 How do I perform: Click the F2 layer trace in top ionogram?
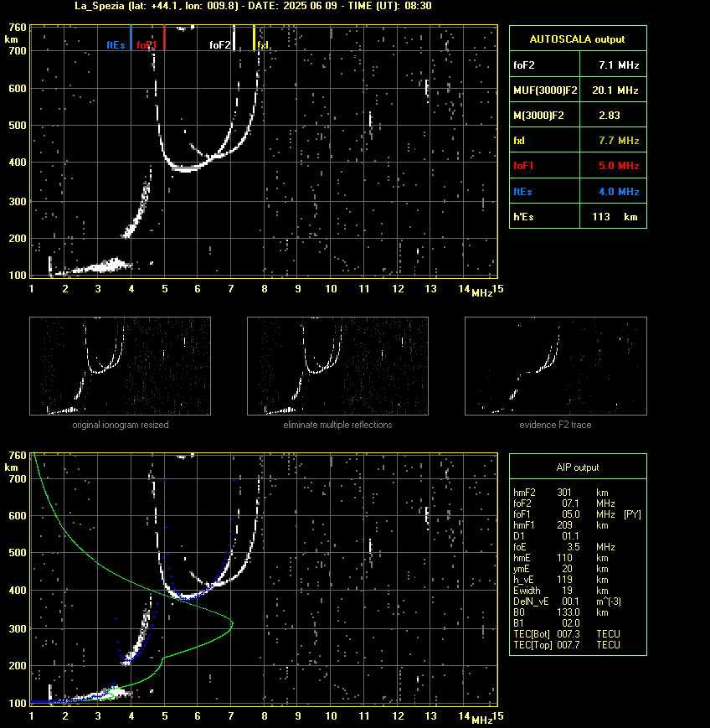click(x=186, y=168)
